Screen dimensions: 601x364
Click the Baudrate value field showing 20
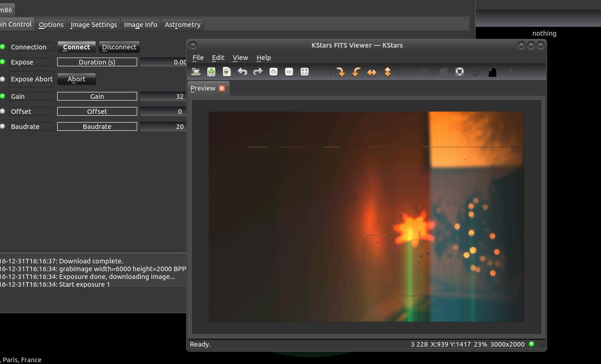[x=163, y=127]
